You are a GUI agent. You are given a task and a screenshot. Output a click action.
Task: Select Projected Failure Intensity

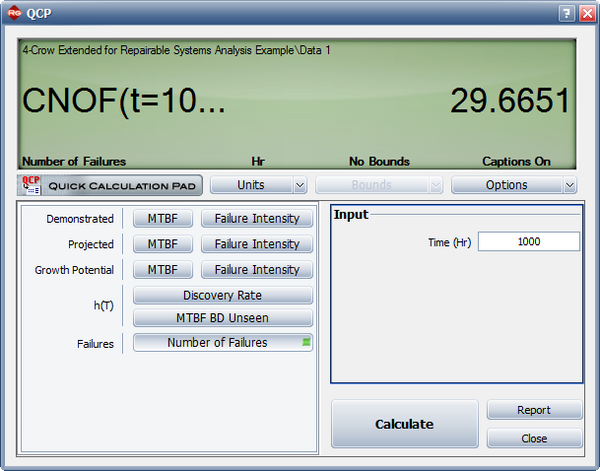257,244
